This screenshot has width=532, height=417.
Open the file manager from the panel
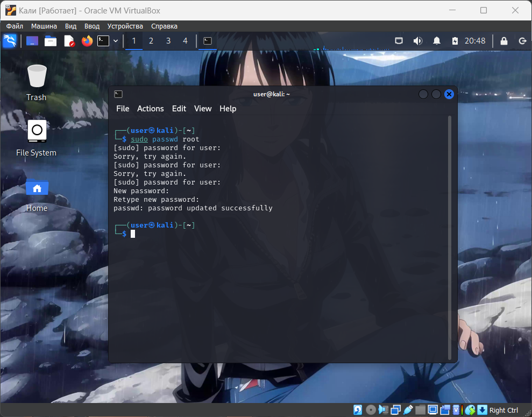[x=51, y=41]
